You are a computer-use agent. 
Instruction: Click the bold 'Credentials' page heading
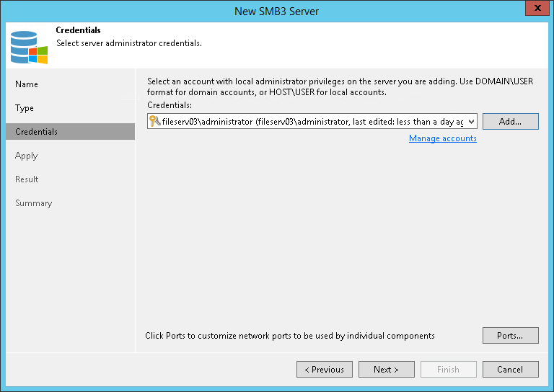[x=78, y=30]
